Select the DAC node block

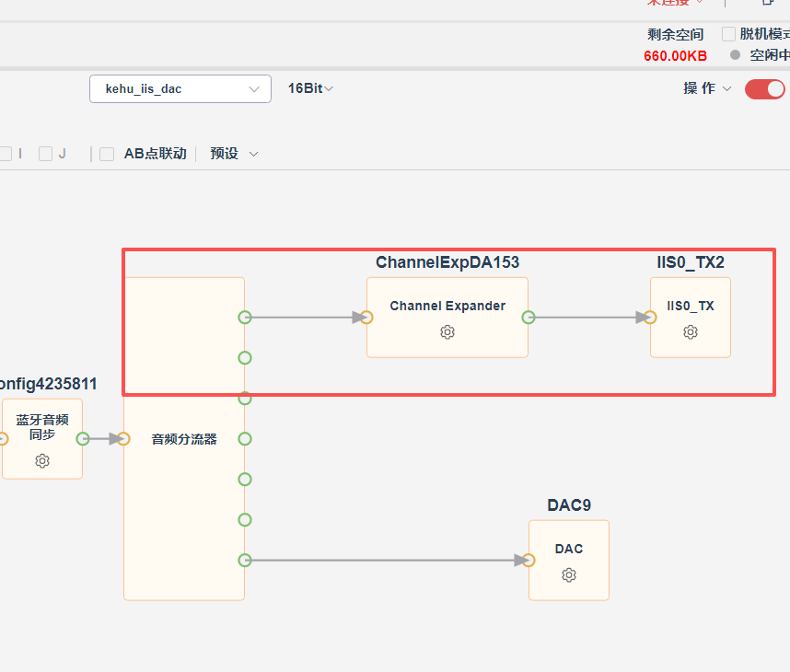click(x=569, y=561)
